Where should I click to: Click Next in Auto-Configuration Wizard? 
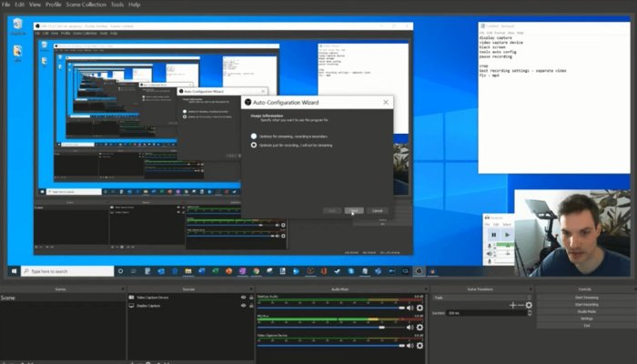click(x=354, y=210)
